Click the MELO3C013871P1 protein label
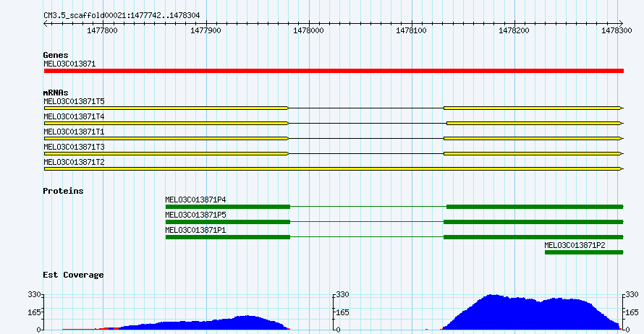This screenshot has width=644, height=334. (x=195, y=230)
